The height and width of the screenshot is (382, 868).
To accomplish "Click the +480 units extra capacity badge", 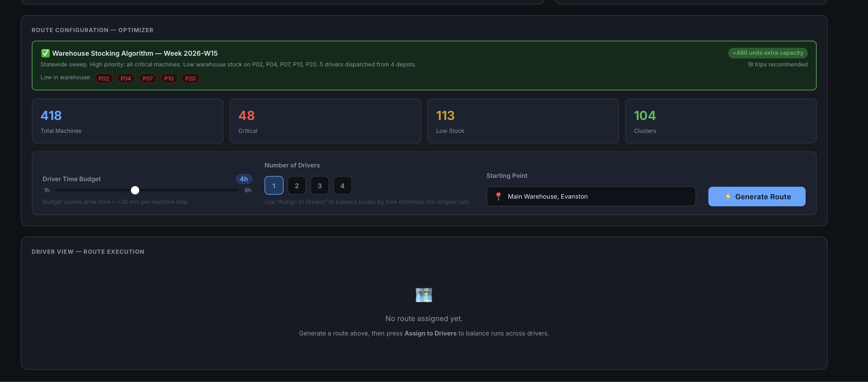I will pos(768,53).
